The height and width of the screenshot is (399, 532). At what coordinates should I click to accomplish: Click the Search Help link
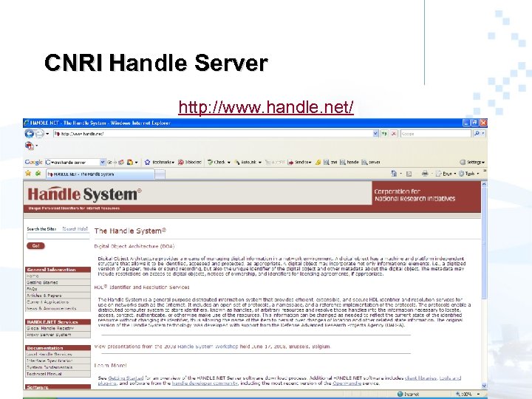coord(75,229)
